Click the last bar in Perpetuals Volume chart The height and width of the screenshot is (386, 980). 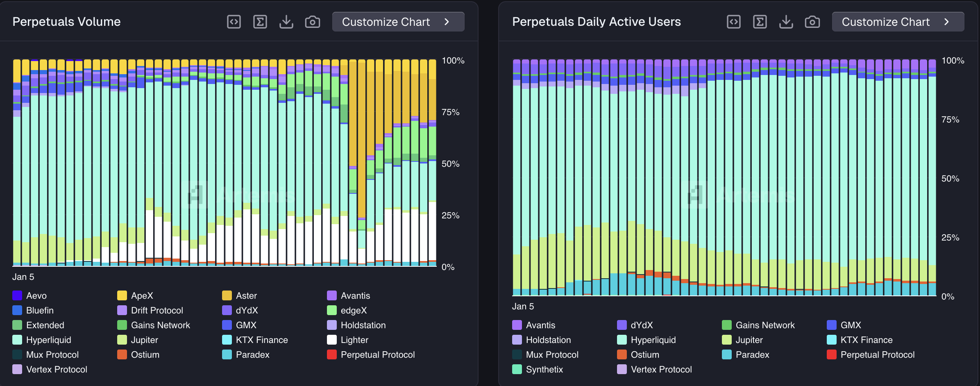(432, 164)
